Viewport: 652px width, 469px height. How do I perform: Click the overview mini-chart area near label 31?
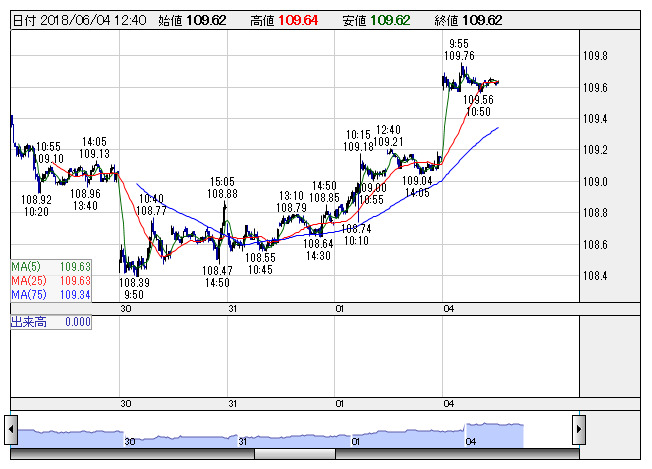point(243,441)
